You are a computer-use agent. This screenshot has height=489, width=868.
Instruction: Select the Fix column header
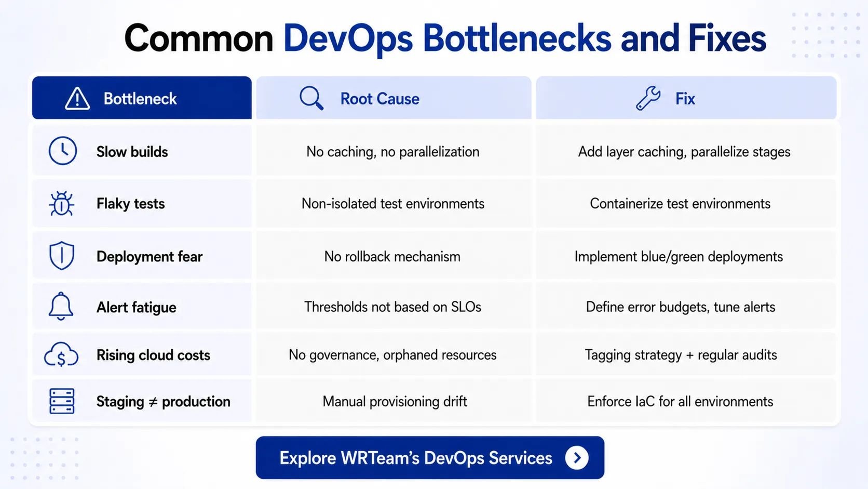point(686,98)
